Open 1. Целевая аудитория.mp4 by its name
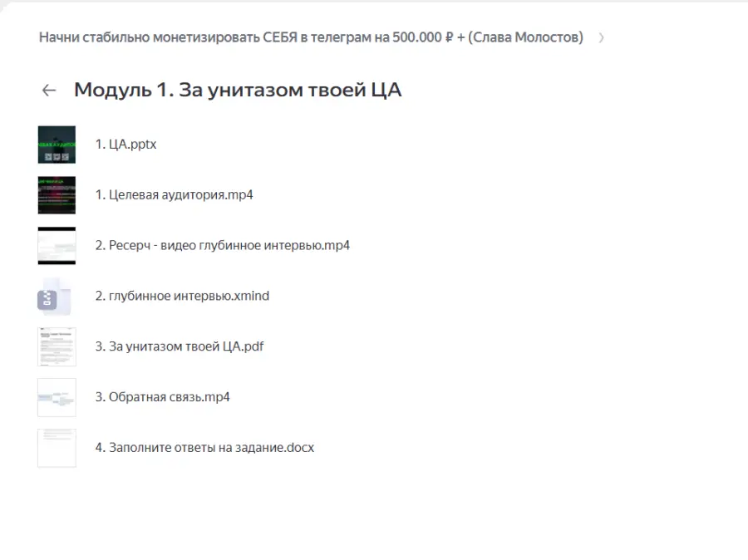Screen dimensions: 748x560 coord(174,195)
